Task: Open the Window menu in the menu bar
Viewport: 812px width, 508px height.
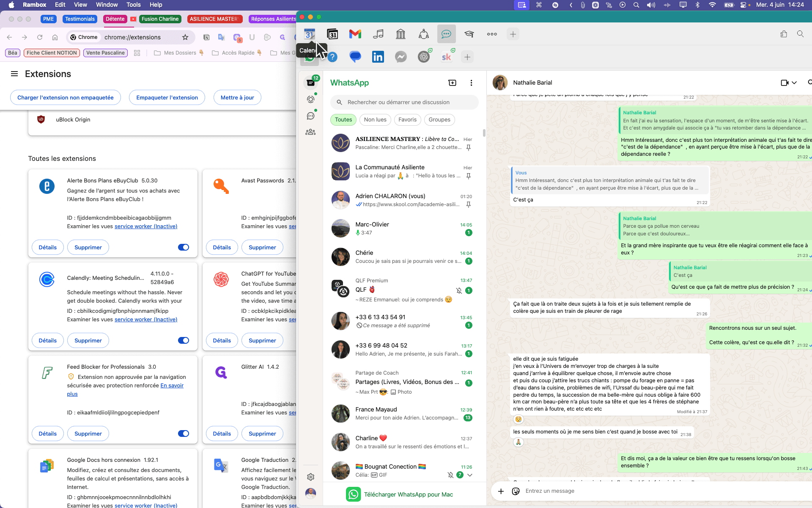Action: click(107, 5)
